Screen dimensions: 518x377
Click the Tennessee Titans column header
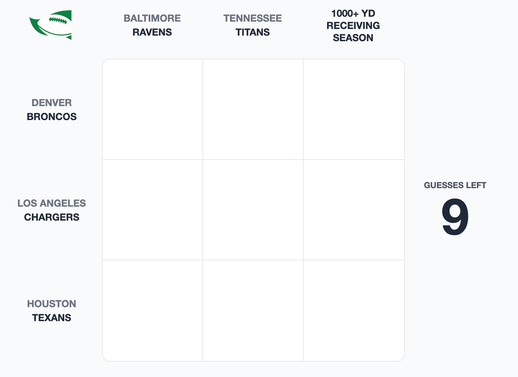pos(253,25)
